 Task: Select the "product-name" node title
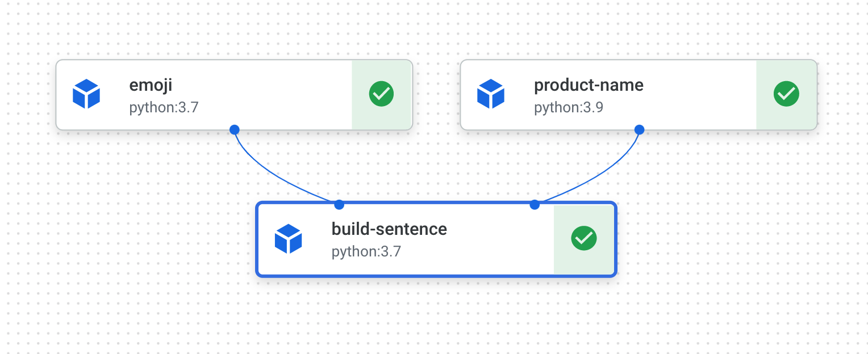pyautogui.click(x=589, y=85)
